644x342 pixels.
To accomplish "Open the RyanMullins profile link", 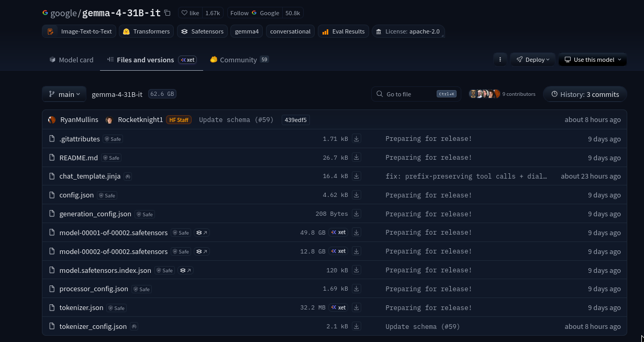I will (x=79, y=119).
